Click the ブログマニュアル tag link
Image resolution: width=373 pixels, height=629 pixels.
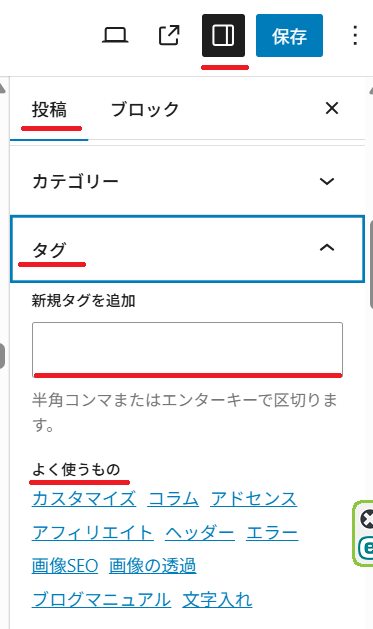pos(101,600)
